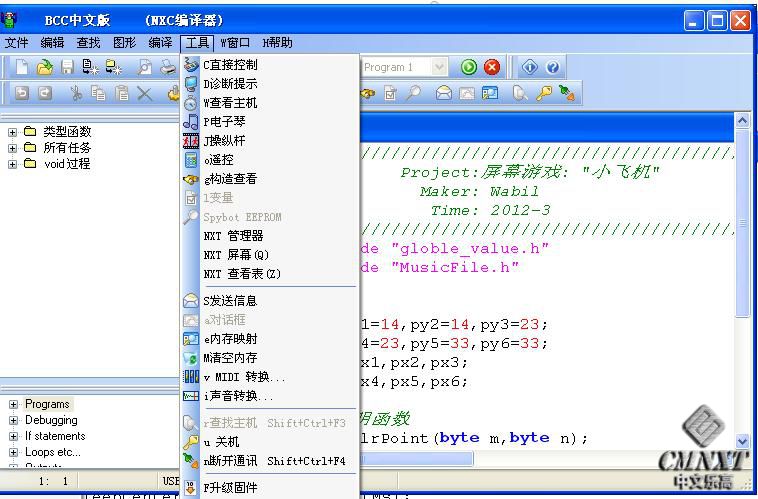Image resolution: width=758 pixels, height=499 pixels.
Task: Open e内存映射 menu entry
Action: click(x=270, y=339)
